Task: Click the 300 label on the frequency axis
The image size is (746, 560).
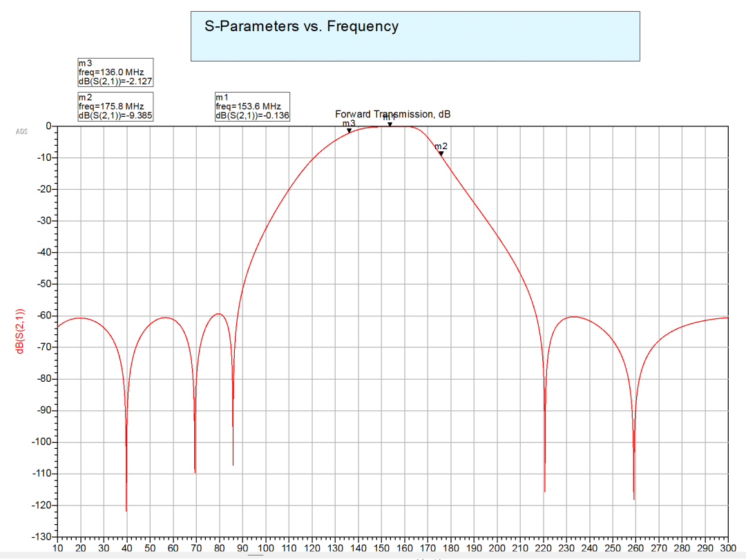Action: coord(727,548)
